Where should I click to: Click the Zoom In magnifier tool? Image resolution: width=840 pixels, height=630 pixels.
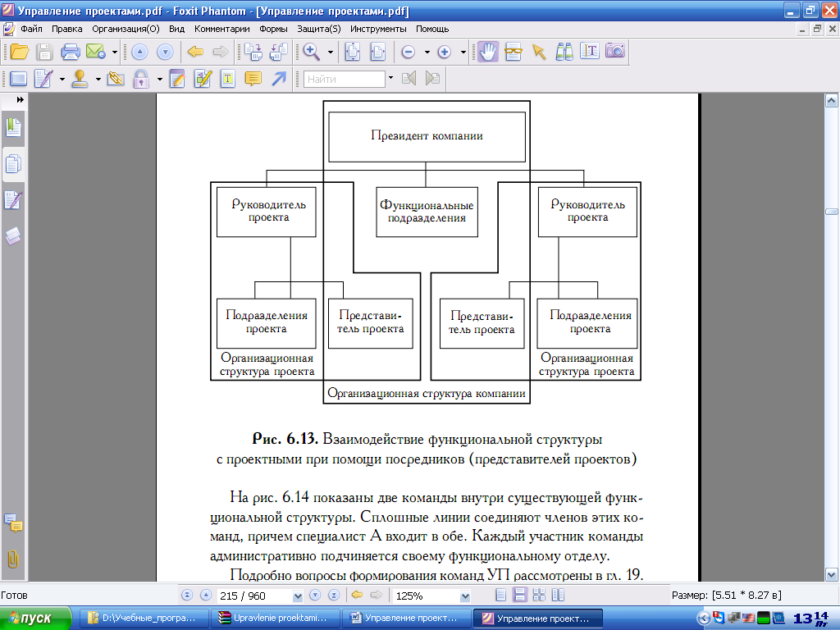(x=311, y=52)
